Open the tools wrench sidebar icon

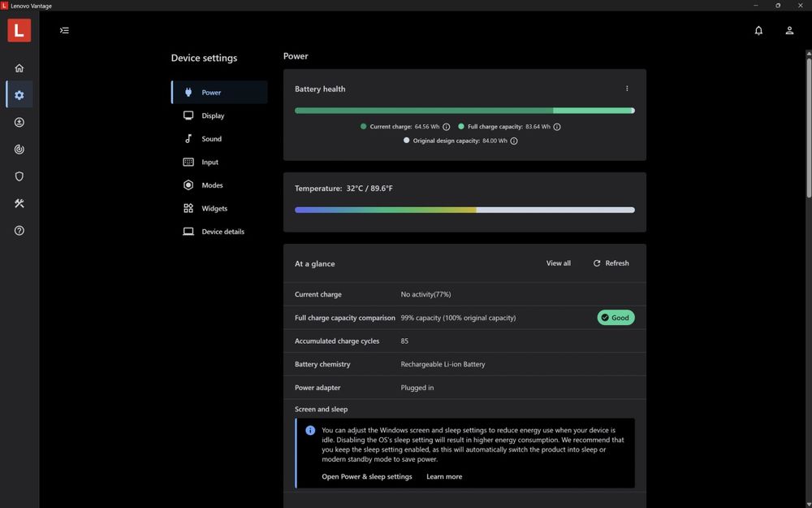click(x=19, y=203)
